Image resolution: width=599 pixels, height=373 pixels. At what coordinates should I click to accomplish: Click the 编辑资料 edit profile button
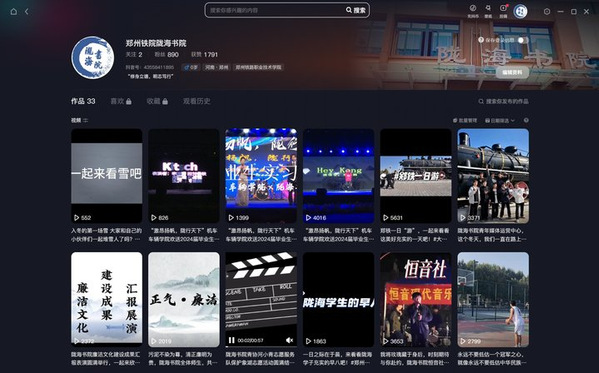pyautogui.click(x=512, y=72)
